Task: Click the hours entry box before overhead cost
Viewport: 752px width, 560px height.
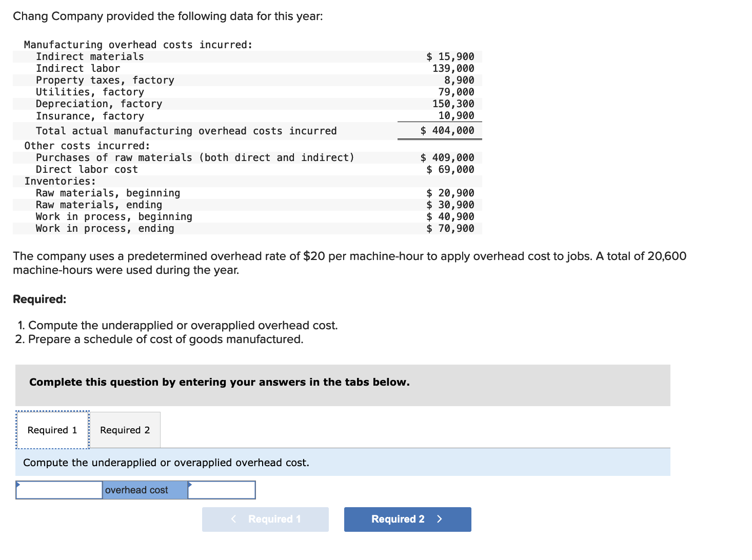Action: click(x=58, y=490)
